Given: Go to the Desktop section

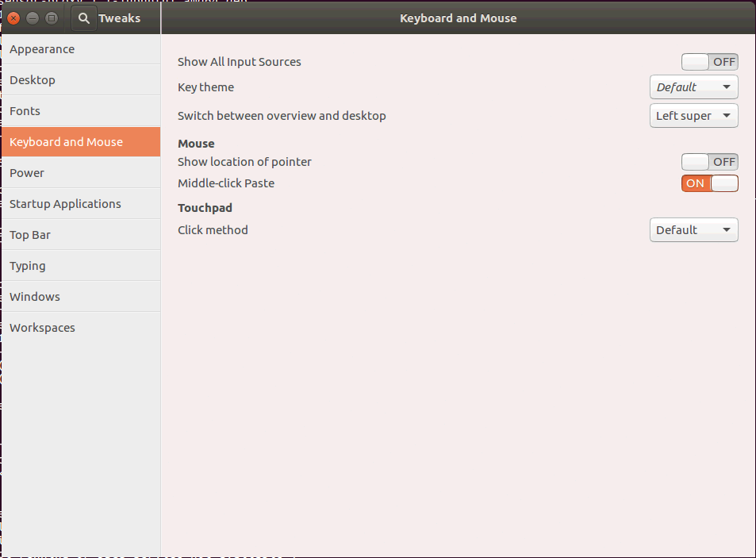Looking at the screenshot, I should [33, 80].
